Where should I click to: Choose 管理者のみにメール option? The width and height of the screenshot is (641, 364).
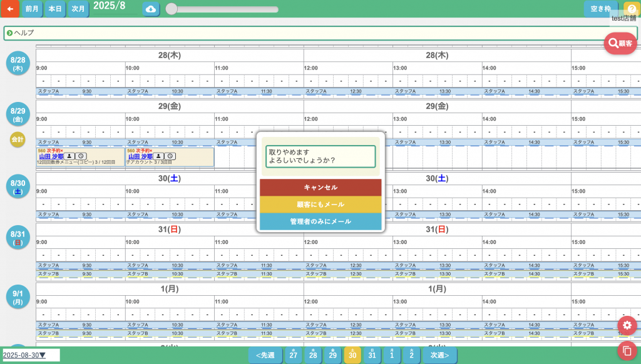point(320,221)
